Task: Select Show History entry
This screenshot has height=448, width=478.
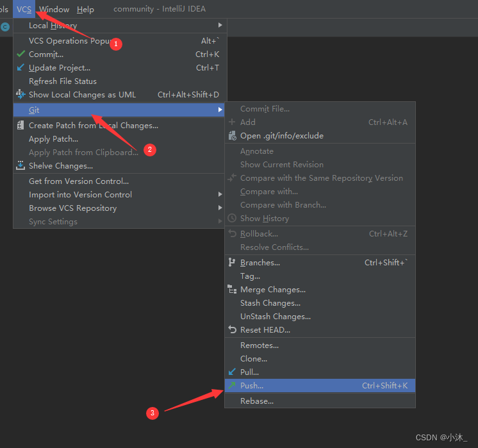Action: (320, 219)
